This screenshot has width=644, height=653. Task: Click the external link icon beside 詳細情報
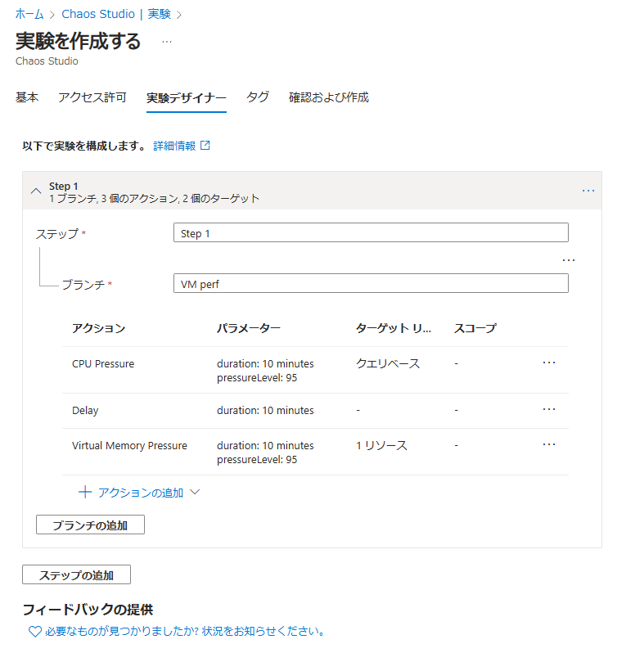tap(205, 146)
